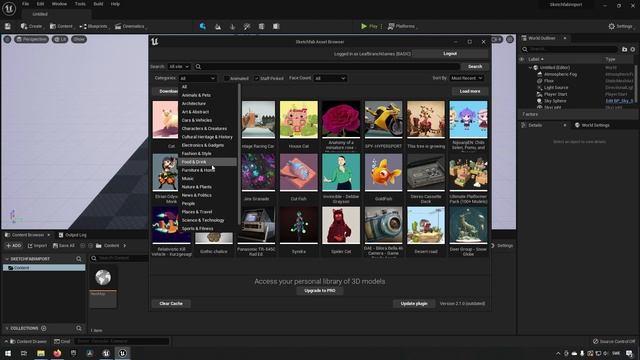
Task: Collapse the Untitled (Editor) tree node
Action: tap(530, 68)
